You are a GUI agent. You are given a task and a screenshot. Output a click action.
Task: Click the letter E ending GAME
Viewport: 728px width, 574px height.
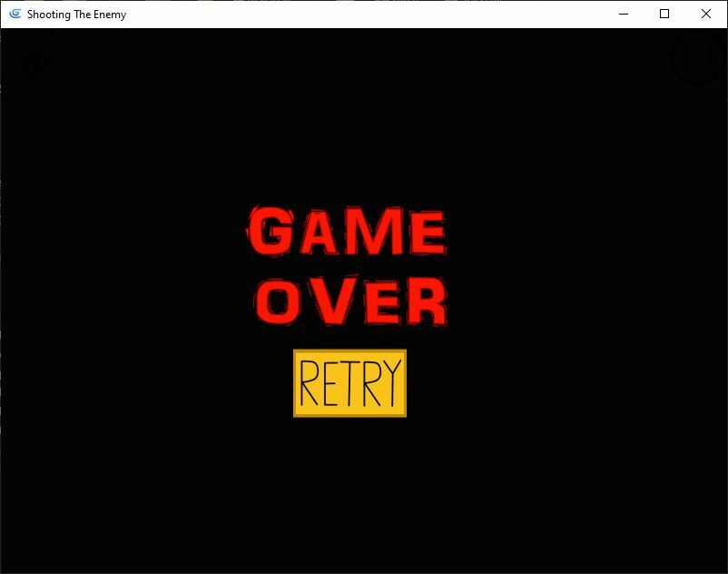pyautogui.click(x=426, y=233)
